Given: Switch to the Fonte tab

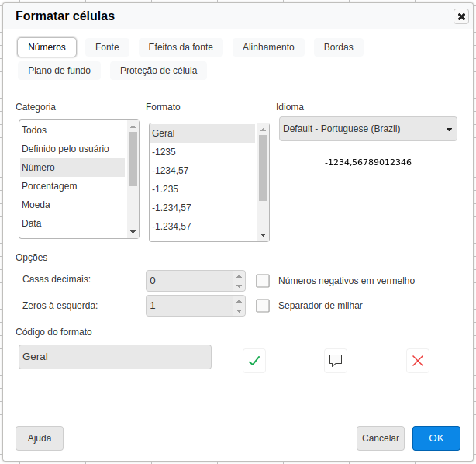Looking at the screenshot, I should point(107,47).
